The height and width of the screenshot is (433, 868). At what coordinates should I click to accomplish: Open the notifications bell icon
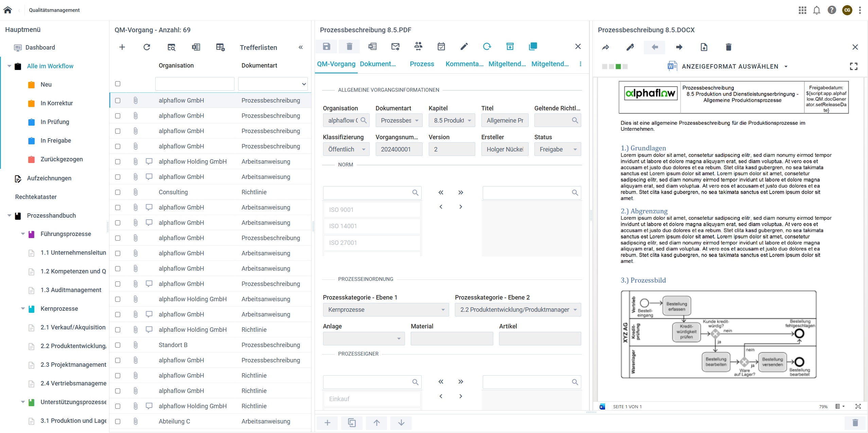coord(817,10)
